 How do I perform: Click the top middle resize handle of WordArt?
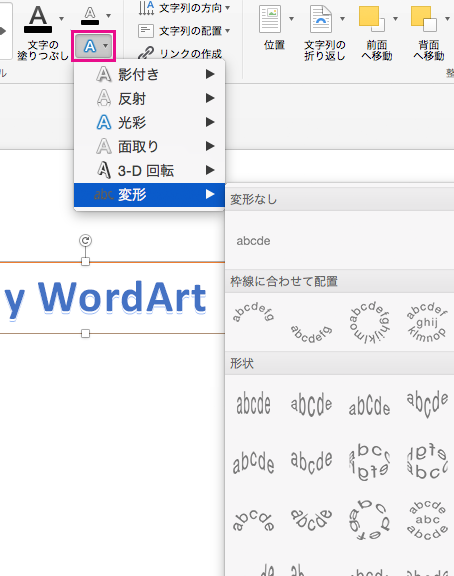coord(85,262)
